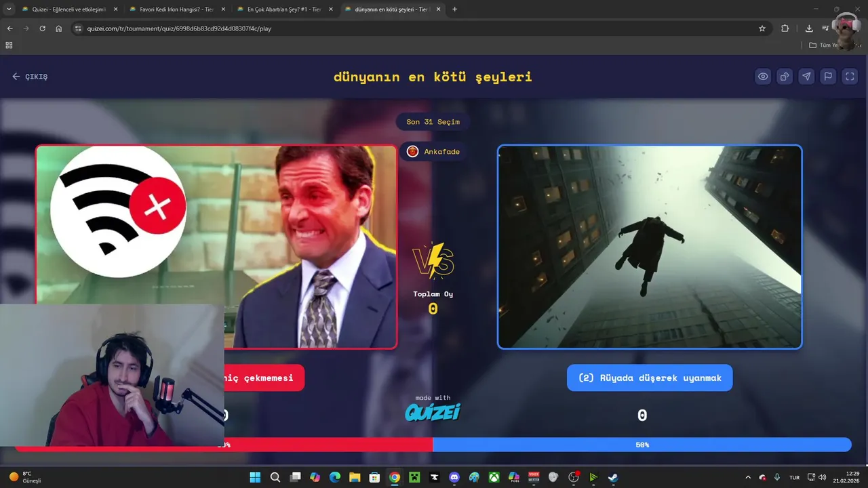Close the Favori Kedi Irkın Hangisi tab
The height and width of the screenshot is (488, 868).
click(223, 9)
